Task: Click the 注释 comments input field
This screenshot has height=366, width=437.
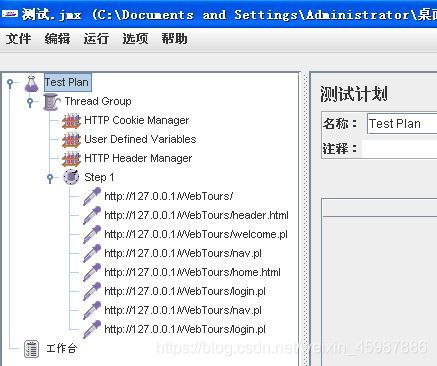Action: click(x=399, y=149)
